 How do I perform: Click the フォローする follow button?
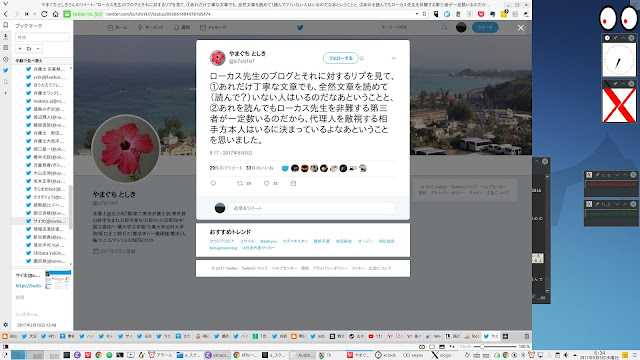tap(340, 58)
